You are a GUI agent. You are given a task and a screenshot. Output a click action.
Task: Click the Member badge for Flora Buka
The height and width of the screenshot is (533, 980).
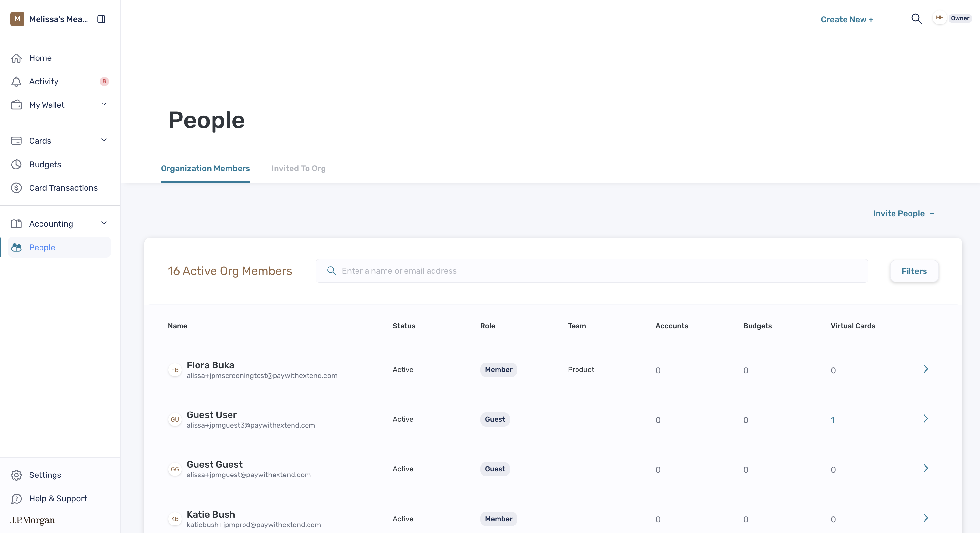(498, 370)
